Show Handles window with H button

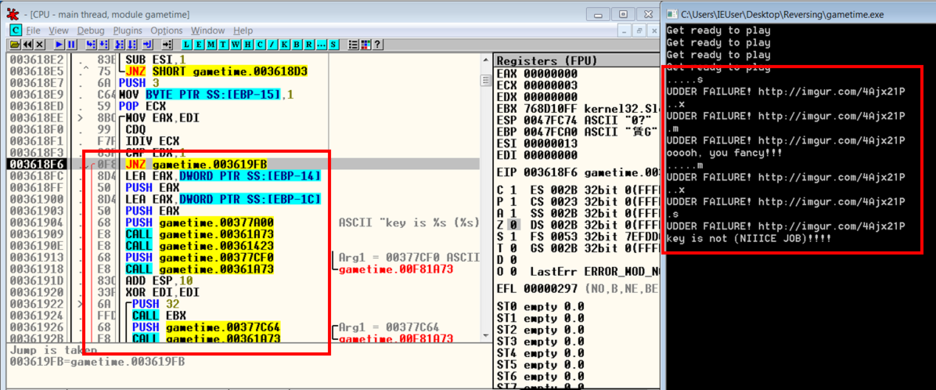click(248, 44)
